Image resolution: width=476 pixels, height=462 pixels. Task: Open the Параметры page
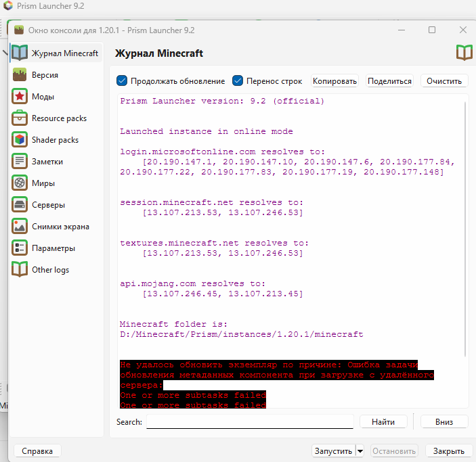tap(56, 248)
